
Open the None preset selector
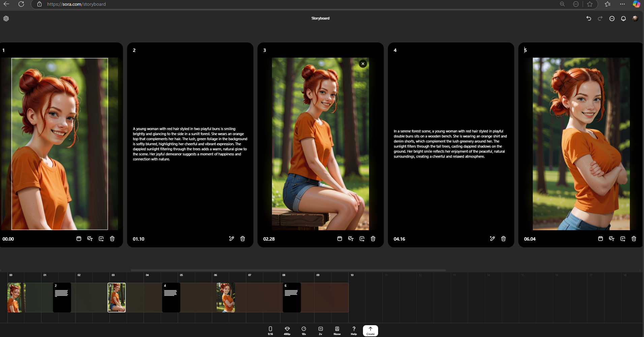coord(337,331)
